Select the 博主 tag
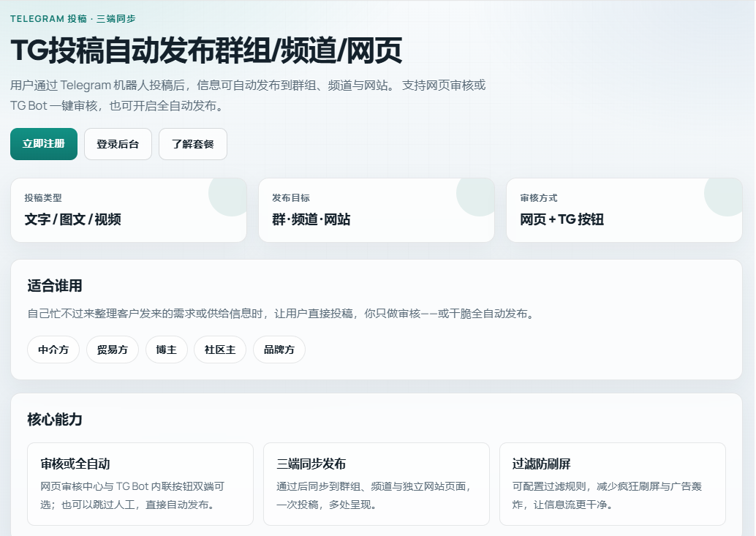The width and height of the screenshot is (756, 536). pyautogui.click(x=167, y=350)
